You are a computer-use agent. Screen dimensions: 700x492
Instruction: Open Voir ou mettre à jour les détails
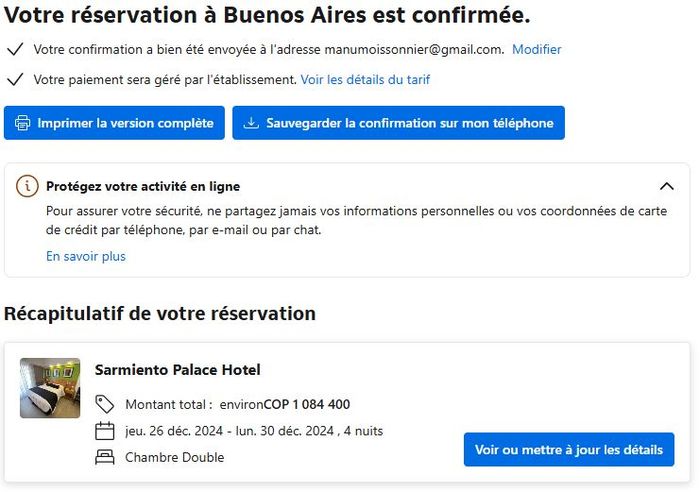(569, 450)
